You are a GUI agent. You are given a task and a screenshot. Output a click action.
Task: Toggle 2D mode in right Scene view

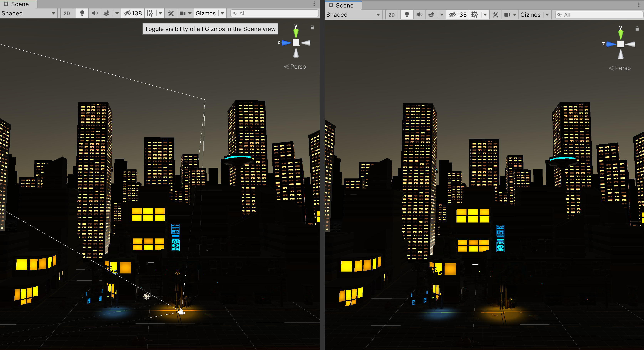[x=391, y=15]
